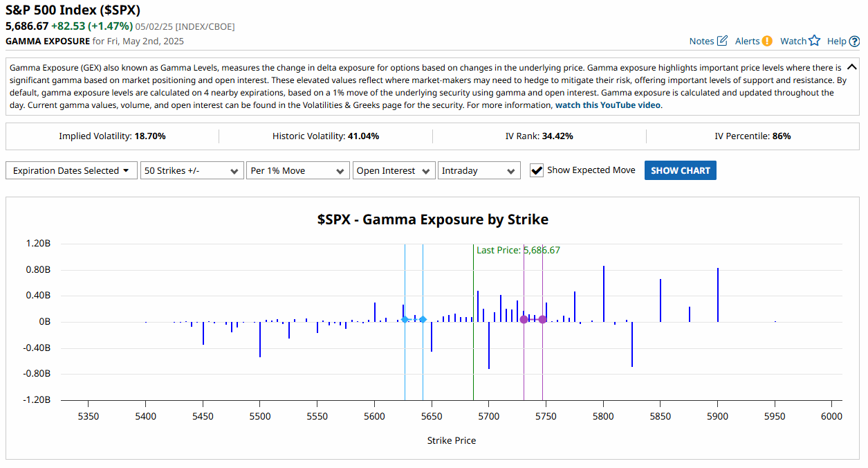Click the chart title Gamma Exposure by Strike
The height and width of the screenshot is (468, 868).
tap(433, 219)
